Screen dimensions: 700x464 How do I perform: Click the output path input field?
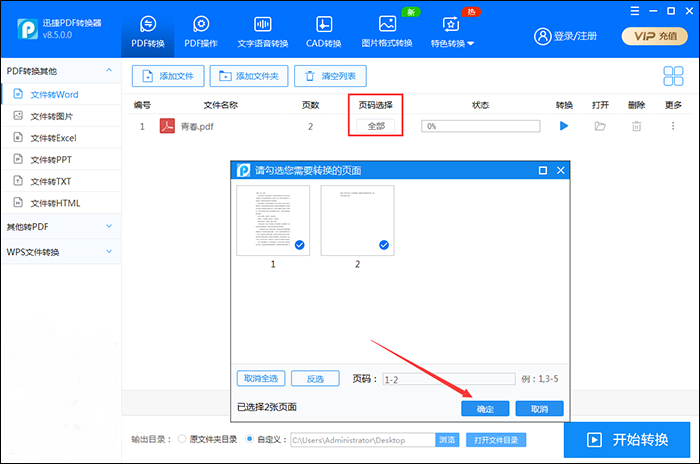point(362,440)
